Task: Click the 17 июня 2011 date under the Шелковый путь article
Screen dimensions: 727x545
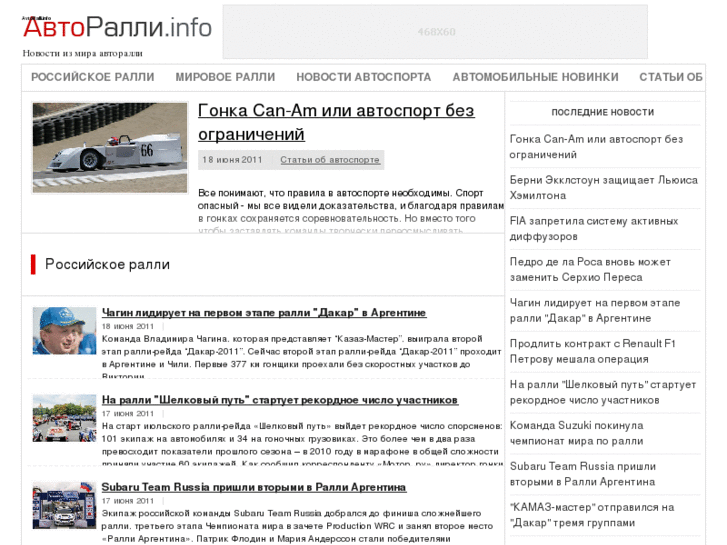Action: [x=128, y=414]
